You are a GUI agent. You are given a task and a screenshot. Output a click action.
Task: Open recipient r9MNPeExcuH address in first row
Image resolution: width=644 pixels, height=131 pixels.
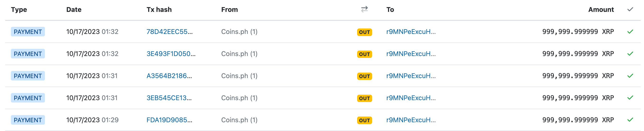[411, 32]
